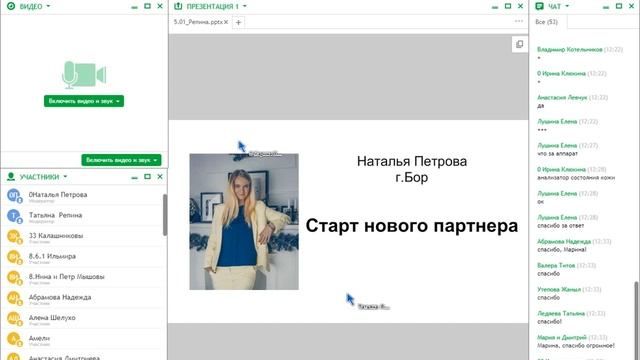Minimize the Чат panel

[x=606, y=7]
